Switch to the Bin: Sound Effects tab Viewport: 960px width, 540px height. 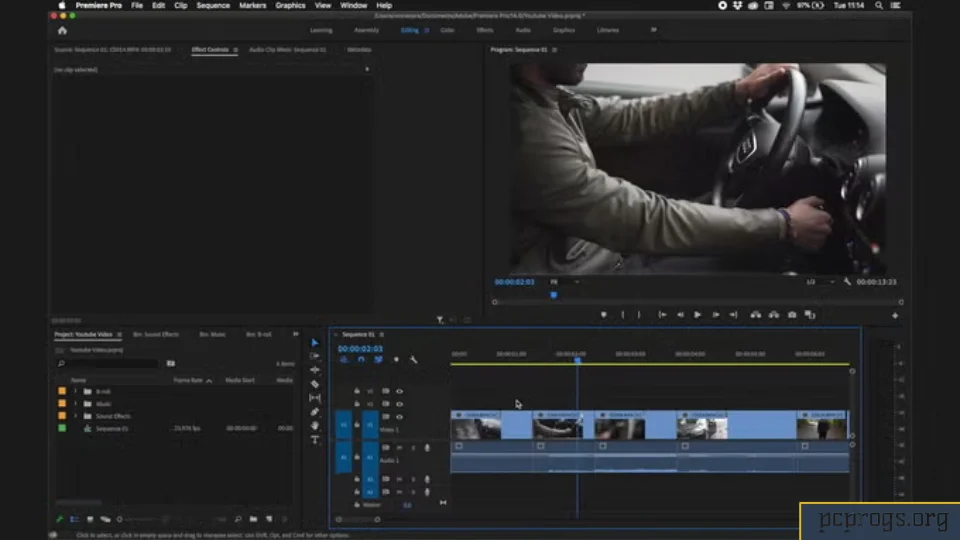pyautogui.click(x=156, y=334)
